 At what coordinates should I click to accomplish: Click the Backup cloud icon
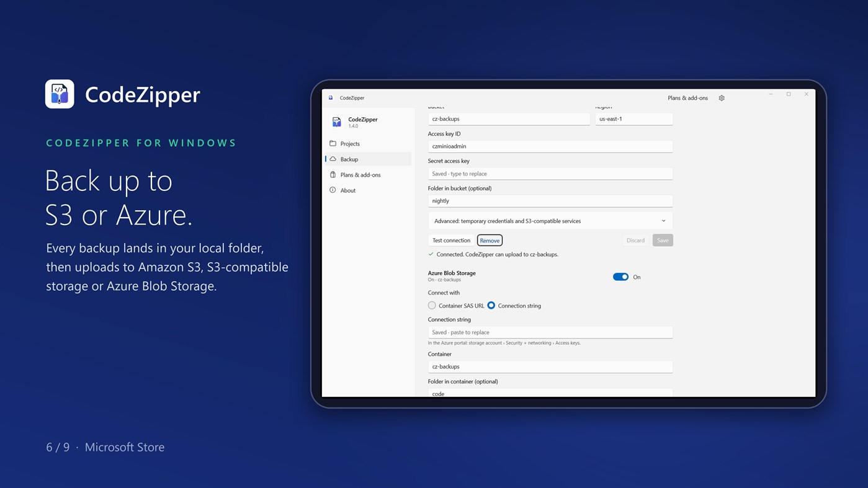click(x=333, y=159)
